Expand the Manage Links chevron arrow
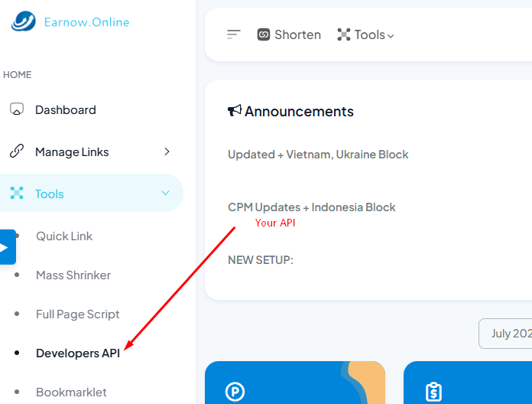Viewport: 532px width, 404px height. coord(167,151)
